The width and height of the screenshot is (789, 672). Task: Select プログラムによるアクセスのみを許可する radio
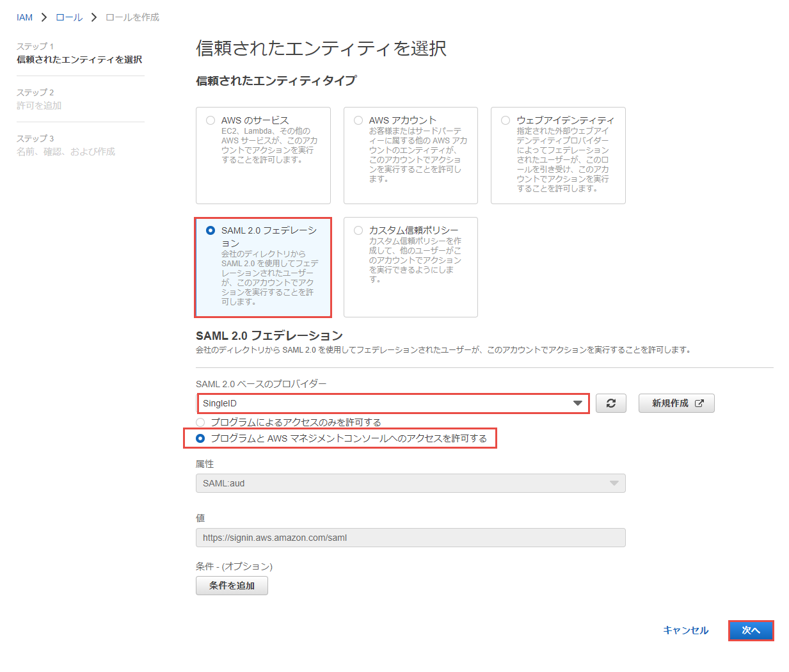point(200,422)
